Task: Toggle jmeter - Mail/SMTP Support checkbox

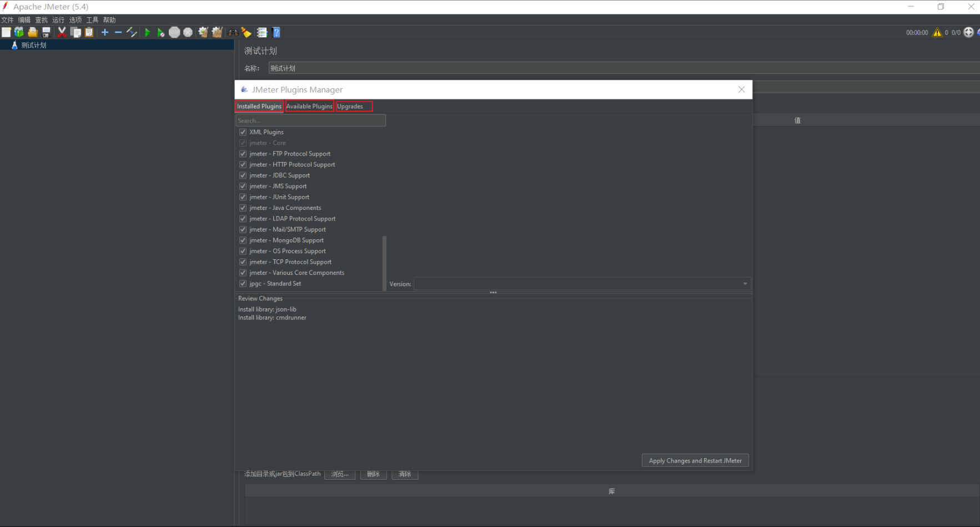Action: click(243, 229)
